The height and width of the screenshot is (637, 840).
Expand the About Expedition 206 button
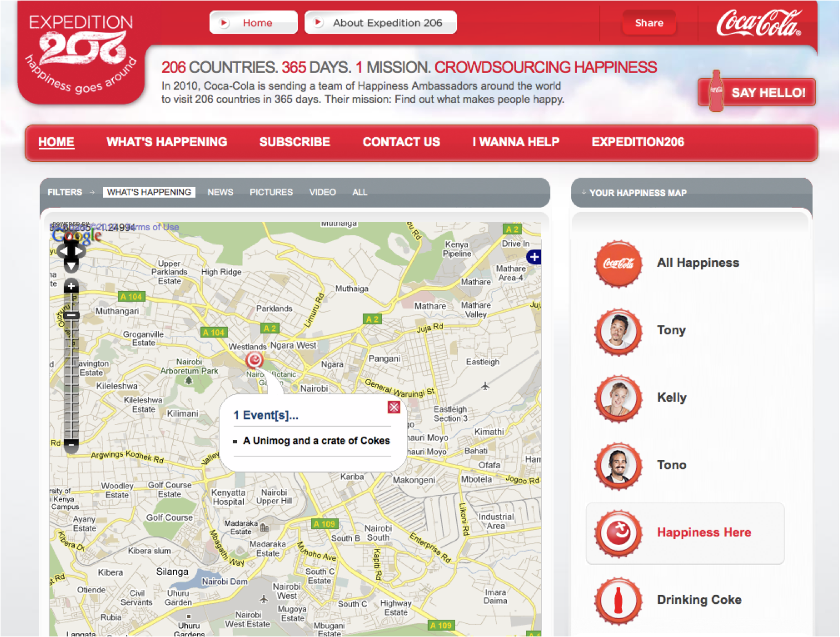380,23
